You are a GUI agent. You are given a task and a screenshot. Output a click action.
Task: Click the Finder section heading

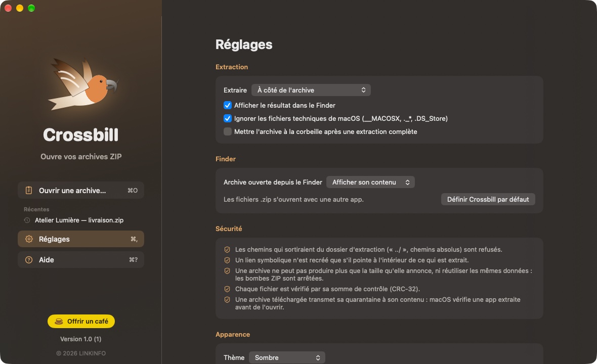coord(226,159)
